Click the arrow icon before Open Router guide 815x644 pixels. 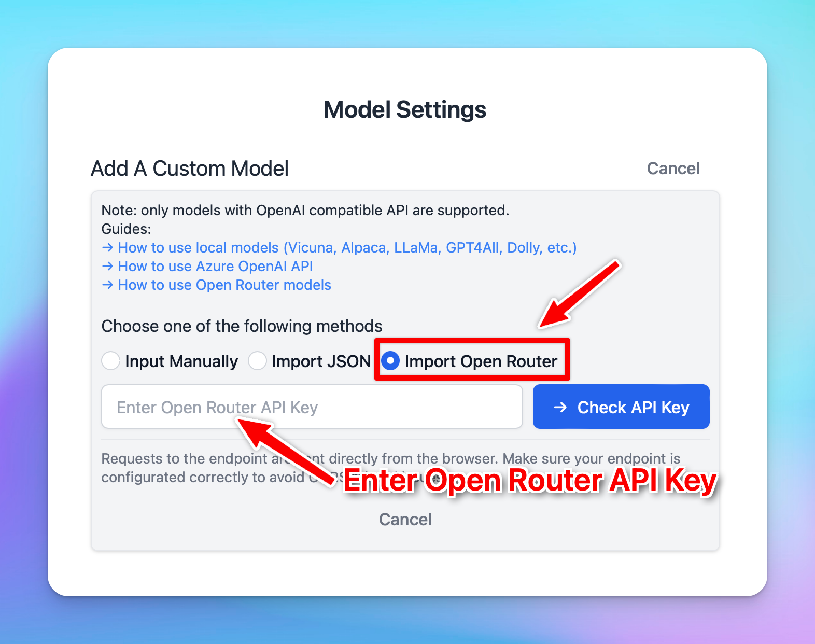(107, 285)
